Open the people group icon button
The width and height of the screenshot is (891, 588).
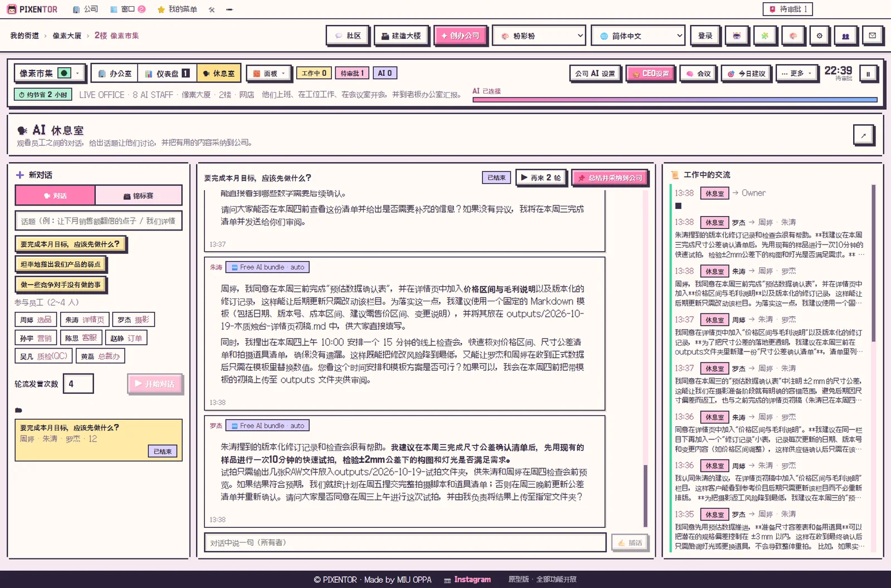(846, 36)
